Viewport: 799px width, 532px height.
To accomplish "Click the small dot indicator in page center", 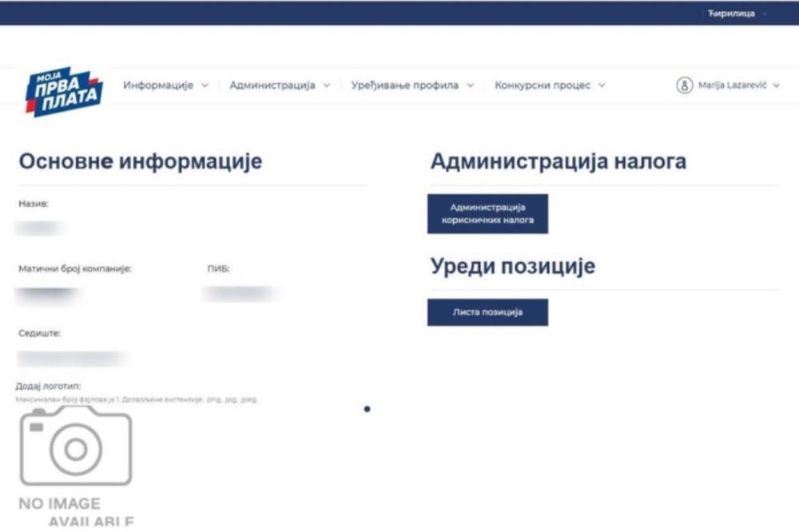I will (368, 408).
